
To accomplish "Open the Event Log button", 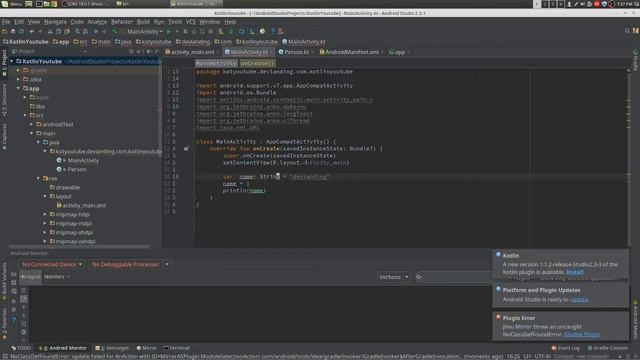I will [x=566, y=348].
